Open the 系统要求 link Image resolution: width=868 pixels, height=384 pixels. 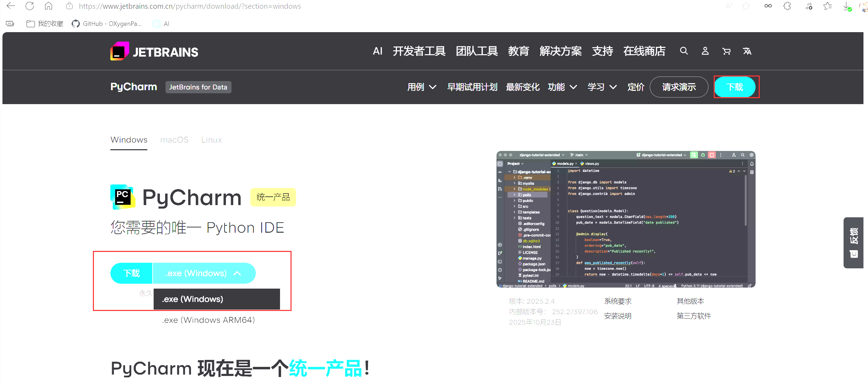point(618,301)
